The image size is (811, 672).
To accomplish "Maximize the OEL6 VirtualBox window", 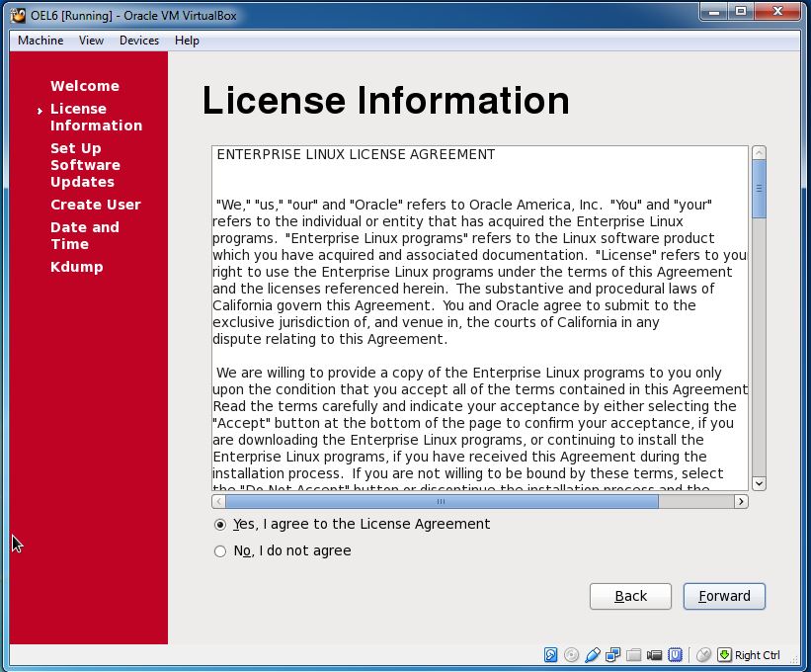I will click(741, 12).
